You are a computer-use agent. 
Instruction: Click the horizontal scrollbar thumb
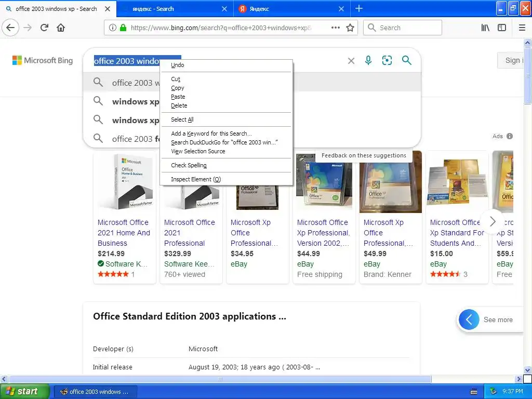pyautogui.click(x=220, y=379)
